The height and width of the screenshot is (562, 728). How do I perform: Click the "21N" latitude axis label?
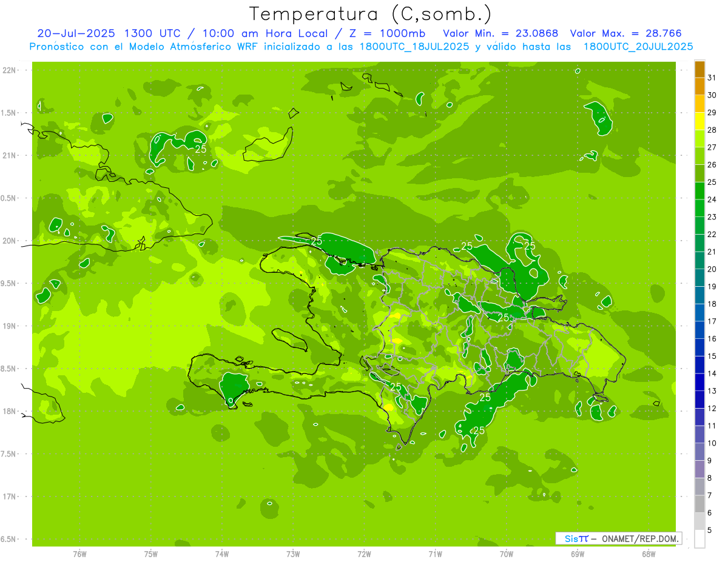point(9,156)
